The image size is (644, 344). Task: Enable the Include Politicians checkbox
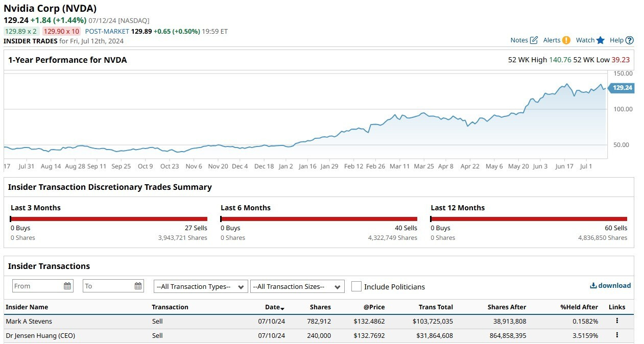pos(356,286)
